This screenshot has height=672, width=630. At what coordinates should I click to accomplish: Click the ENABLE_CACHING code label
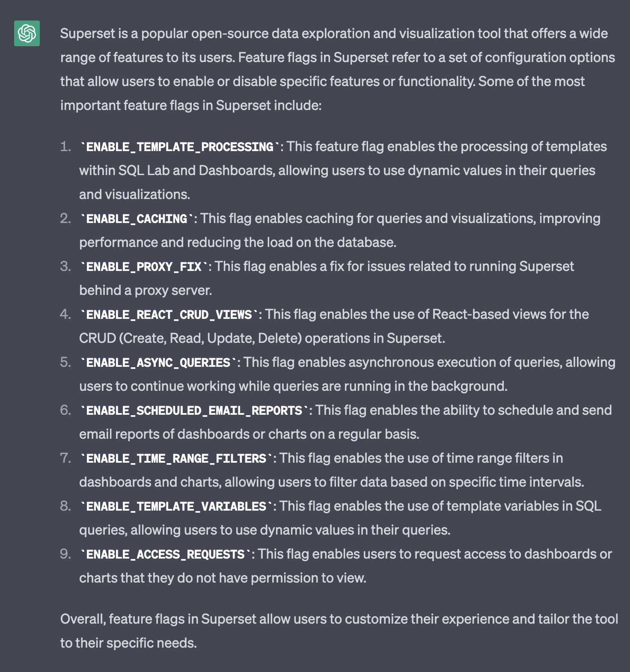click(137, 219)
